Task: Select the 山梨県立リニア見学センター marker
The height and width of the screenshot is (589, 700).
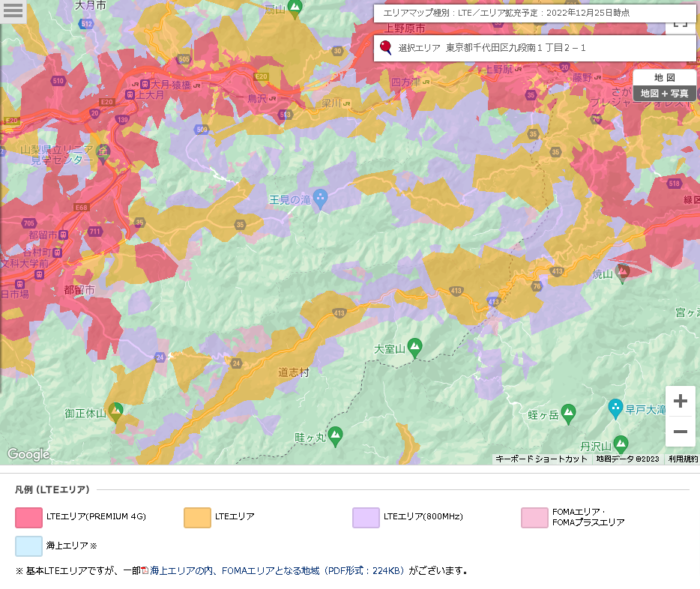Action: [103, 154]
